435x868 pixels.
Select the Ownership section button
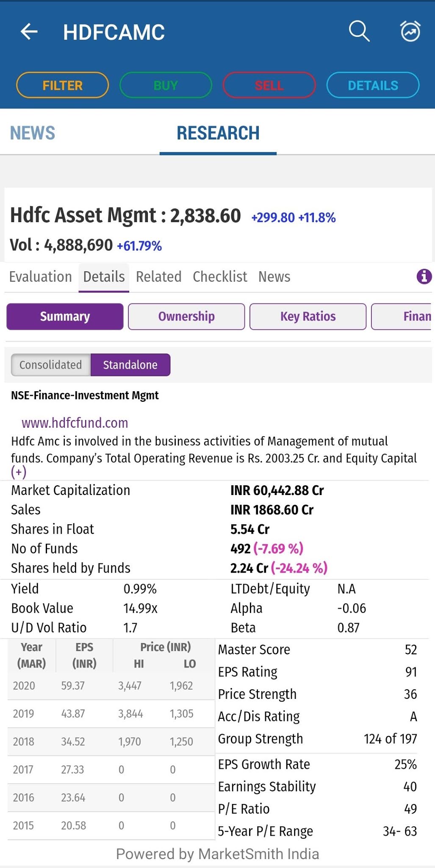click(186, 317)
